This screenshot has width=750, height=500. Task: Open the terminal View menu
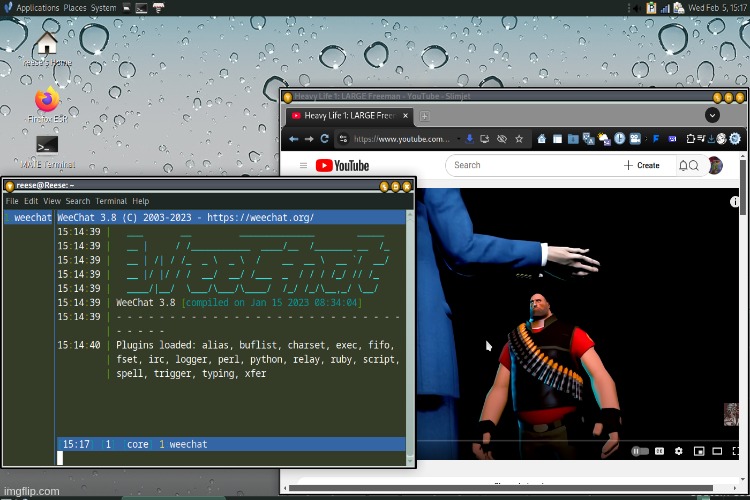point(52,201)
